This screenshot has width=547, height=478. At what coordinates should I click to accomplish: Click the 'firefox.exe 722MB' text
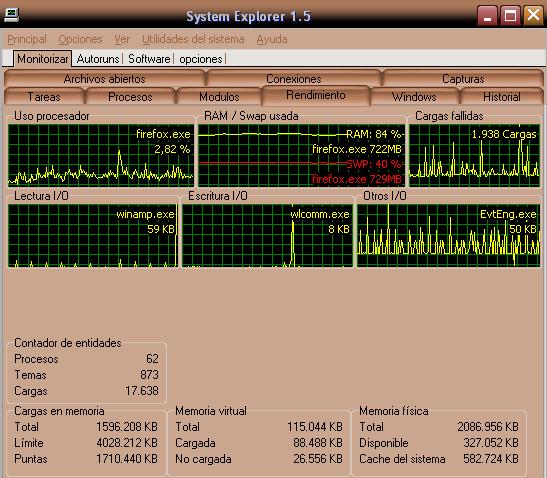pos(357,149)
